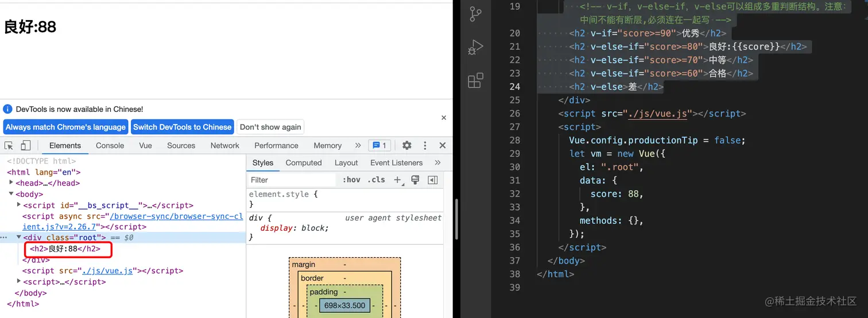This screenshot has width=868, height=318.
Task: Open Extensions view in VS Code activity bar
Action: 475,80
